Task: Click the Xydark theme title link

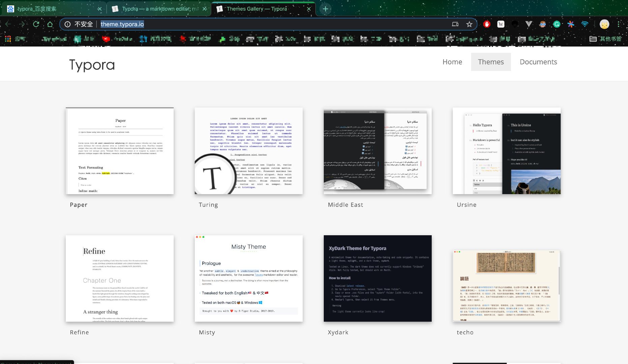Action: click(x=338, y=332)
